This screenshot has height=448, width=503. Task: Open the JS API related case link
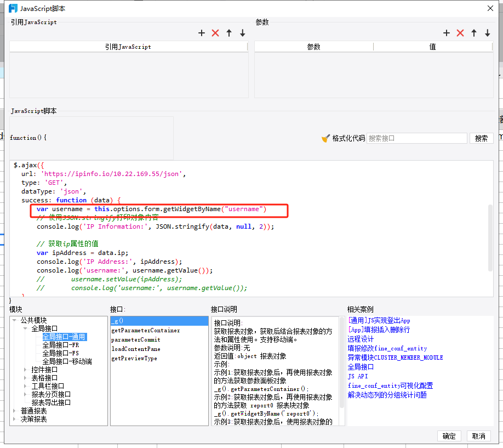[358, 376]
